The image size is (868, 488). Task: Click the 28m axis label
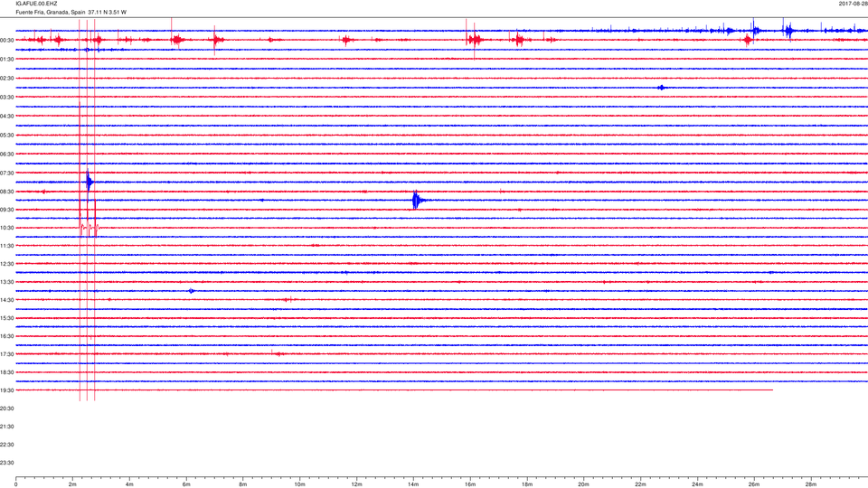(810, 484)
